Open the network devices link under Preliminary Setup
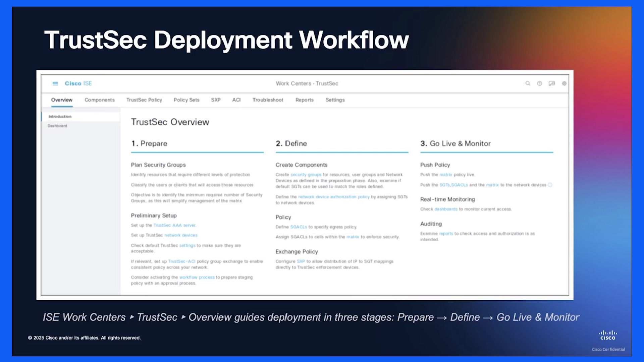 pos(181,235)
